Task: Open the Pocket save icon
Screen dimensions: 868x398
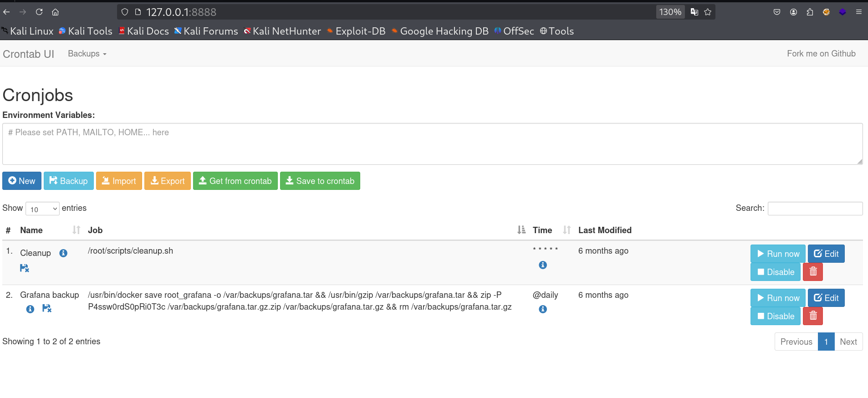Action: (777, 12)
